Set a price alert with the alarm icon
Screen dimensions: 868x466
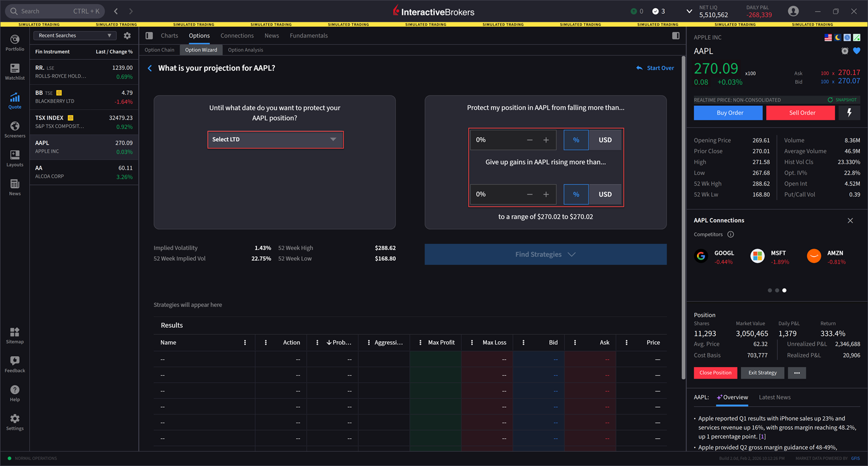pos(844,51)
